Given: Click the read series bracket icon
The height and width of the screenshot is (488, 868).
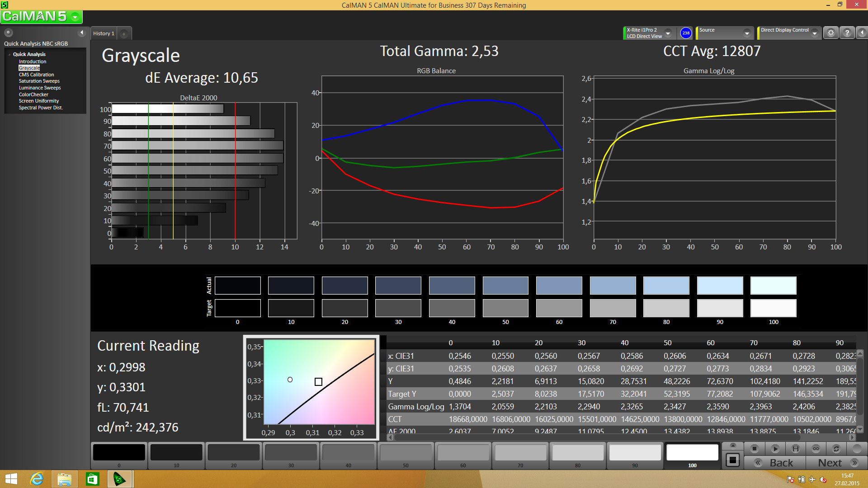Looking at the screenshot, I should pos(795,449).
